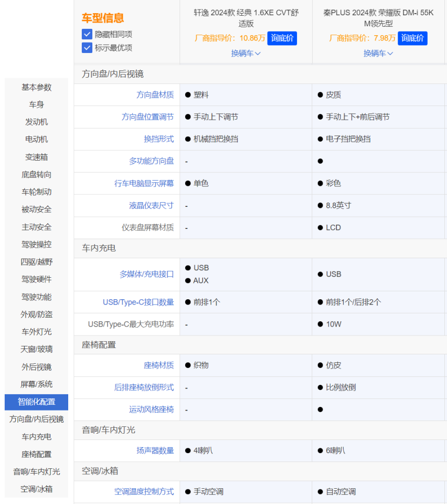Open 扬声器数量 parameter link
Viewport: 447px width, 504px height.
155,450
